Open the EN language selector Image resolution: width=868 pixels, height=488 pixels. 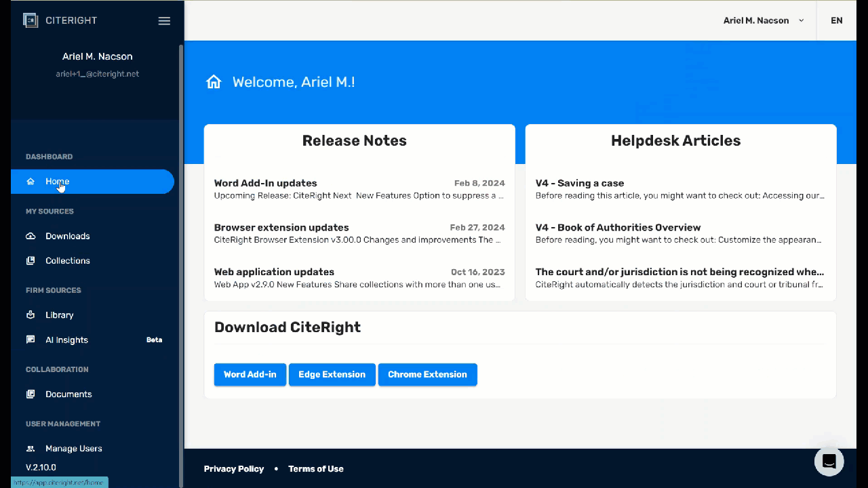point(837,20)
